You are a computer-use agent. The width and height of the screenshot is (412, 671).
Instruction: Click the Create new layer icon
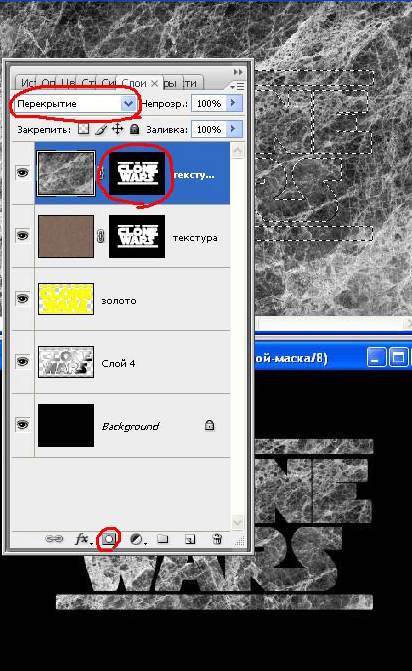tap(190, 539)
